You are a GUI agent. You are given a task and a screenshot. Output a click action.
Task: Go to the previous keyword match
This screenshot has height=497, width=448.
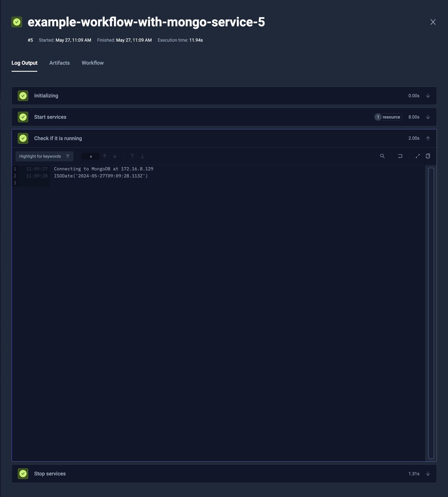coord(105,156)
